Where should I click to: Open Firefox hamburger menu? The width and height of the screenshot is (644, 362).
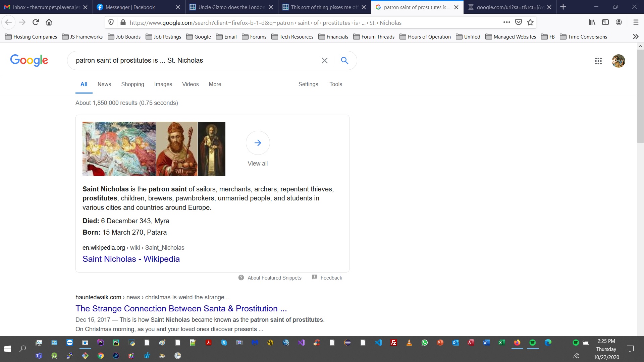[636, 22]
